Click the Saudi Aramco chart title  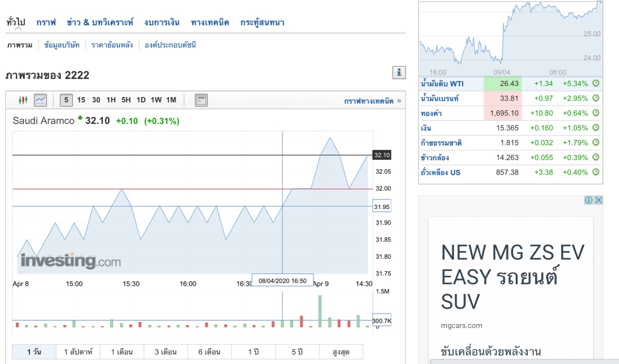43,121
